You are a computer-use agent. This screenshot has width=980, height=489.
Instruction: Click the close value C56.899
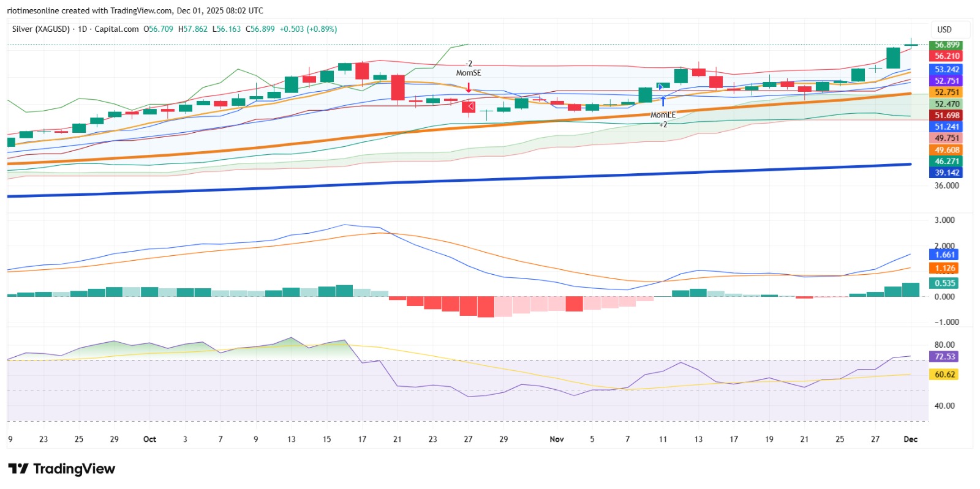(260, 29)
